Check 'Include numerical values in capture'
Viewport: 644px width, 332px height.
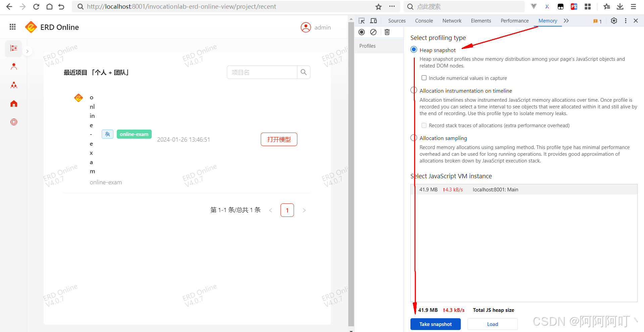tap(424, 78)
